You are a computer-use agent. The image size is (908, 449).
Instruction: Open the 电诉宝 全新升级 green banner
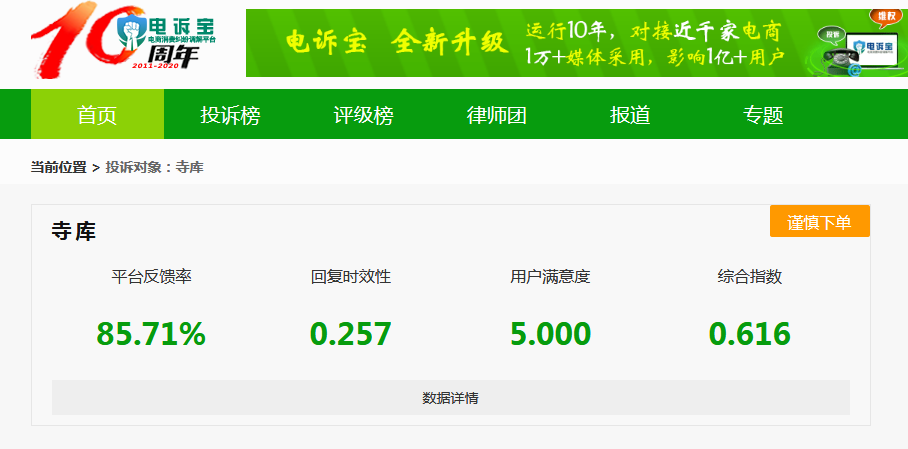(x=577, y=43)
